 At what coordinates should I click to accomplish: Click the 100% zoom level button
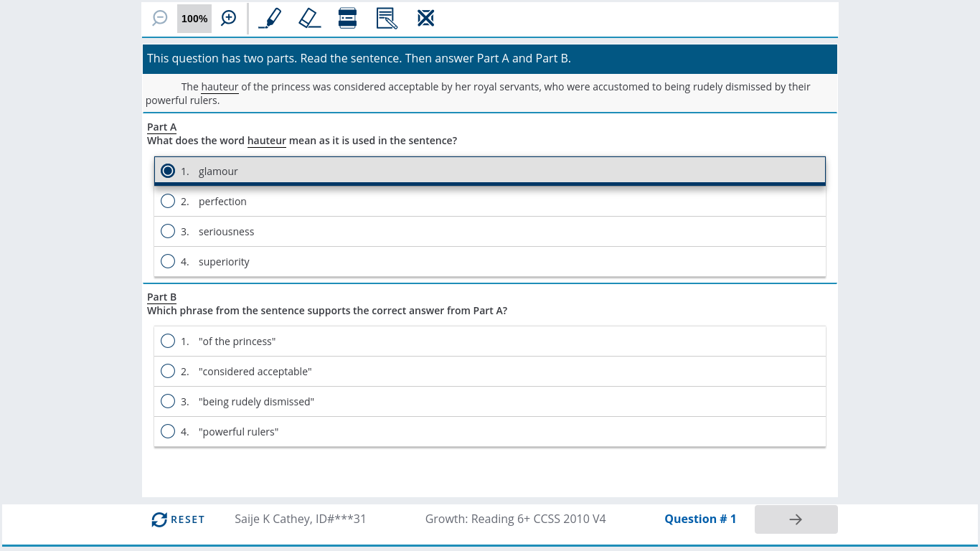click(194, 19)
